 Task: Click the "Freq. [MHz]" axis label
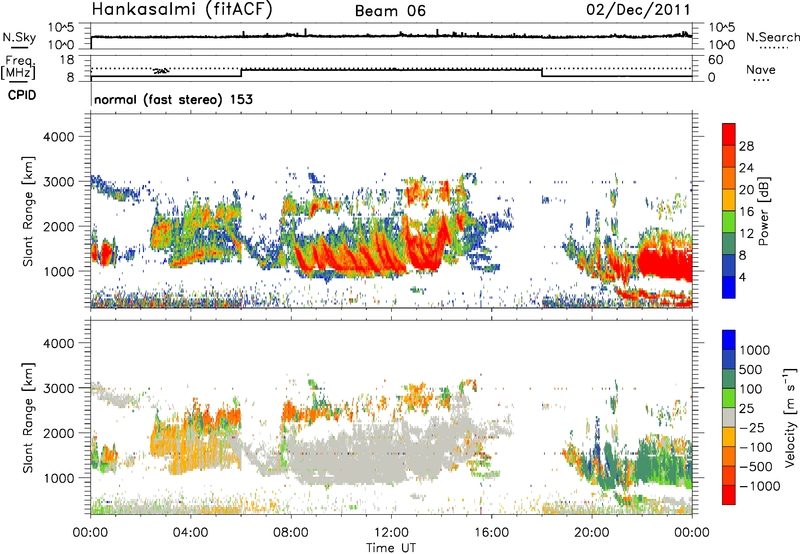(x=18, y=68)
